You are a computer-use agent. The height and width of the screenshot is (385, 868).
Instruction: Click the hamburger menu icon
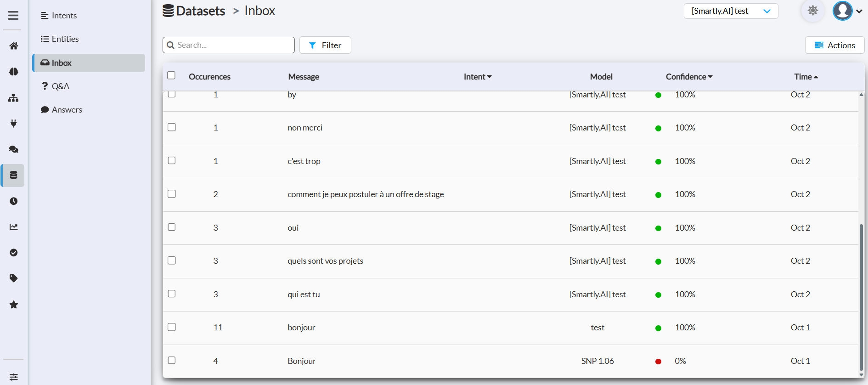(x=13, y=16)
